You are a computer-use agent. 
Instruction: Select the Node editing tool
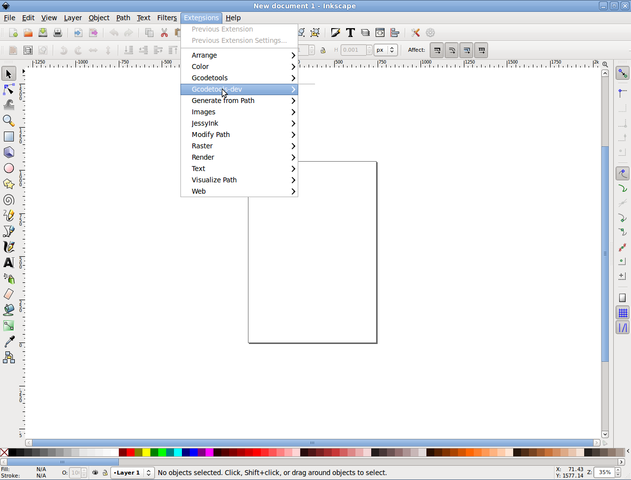pyautogui.click(x=8, y=89)
